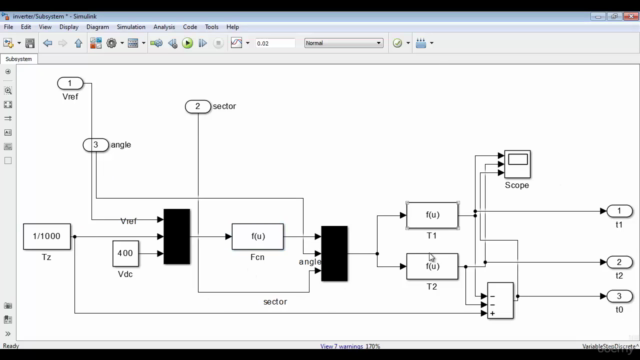Image resolution: width=640 pixels, height=360 pixels.
Task: Select the sector input port 2
Action: (x=198, y=107)
